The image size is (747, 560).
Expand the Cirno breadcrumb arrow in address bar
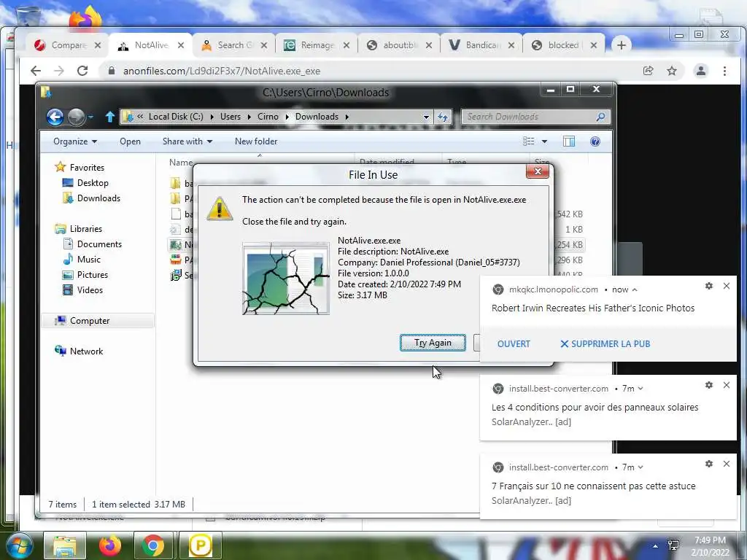click(x=287, y=117)
